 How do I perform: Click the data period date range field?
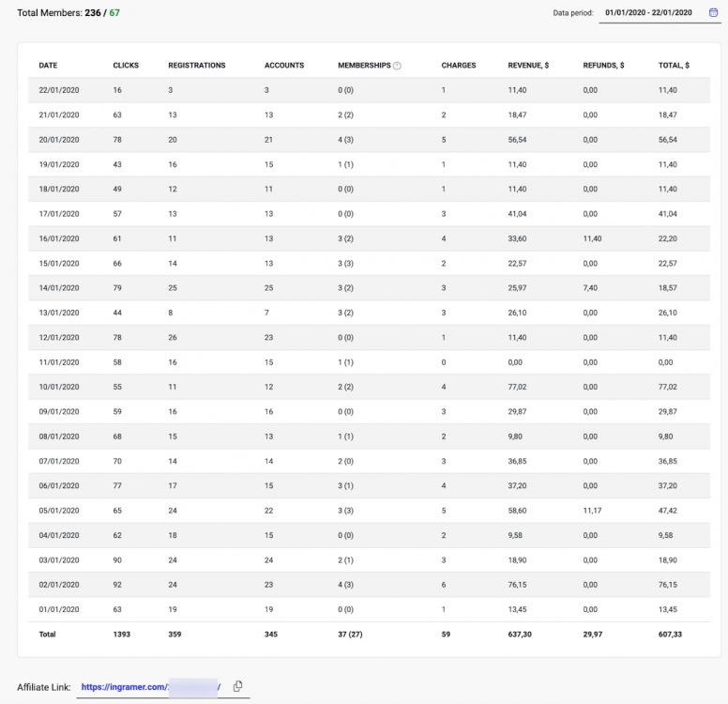[x=648, y=13]
